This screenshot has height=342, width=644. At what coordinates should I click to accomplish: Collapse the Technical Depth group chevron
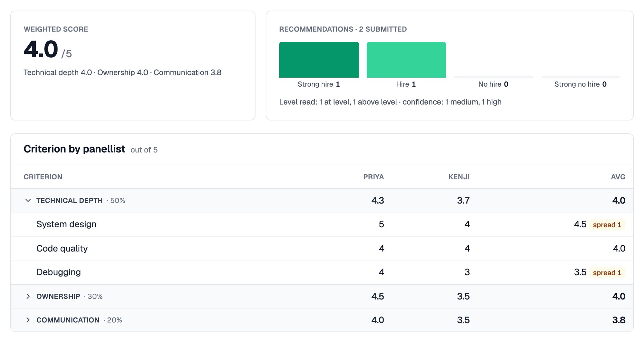coord(28,201)
